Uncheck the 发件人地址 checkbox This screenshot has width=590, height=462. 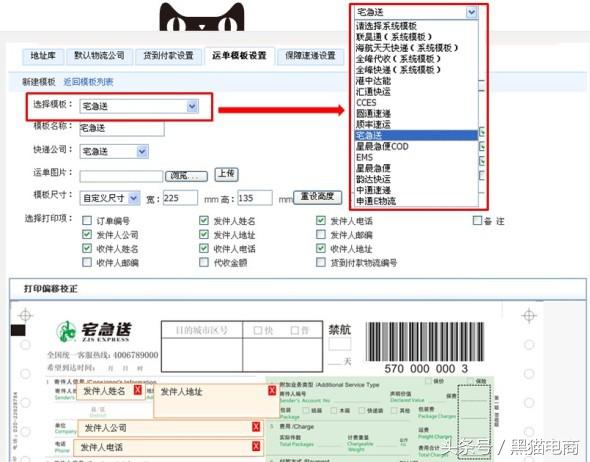click(x=204, y=235)
